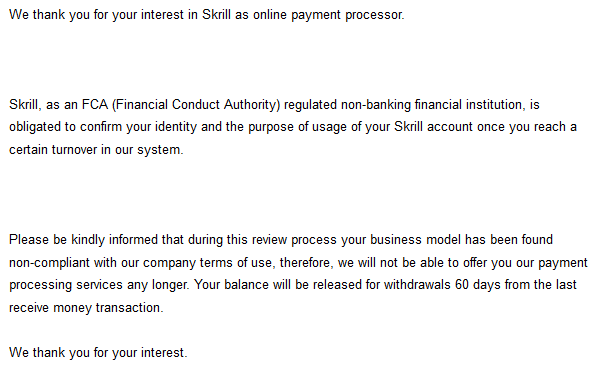The height and width of the screenshot is (376, 592).
Task: Click '(Financial Conduct Authority)' phrase
Action: pyautogui.click(x=196, y=105)
